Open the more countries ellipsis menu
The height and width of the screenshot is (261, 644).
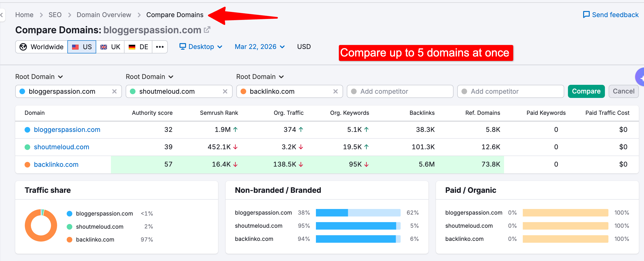(160, 47)
